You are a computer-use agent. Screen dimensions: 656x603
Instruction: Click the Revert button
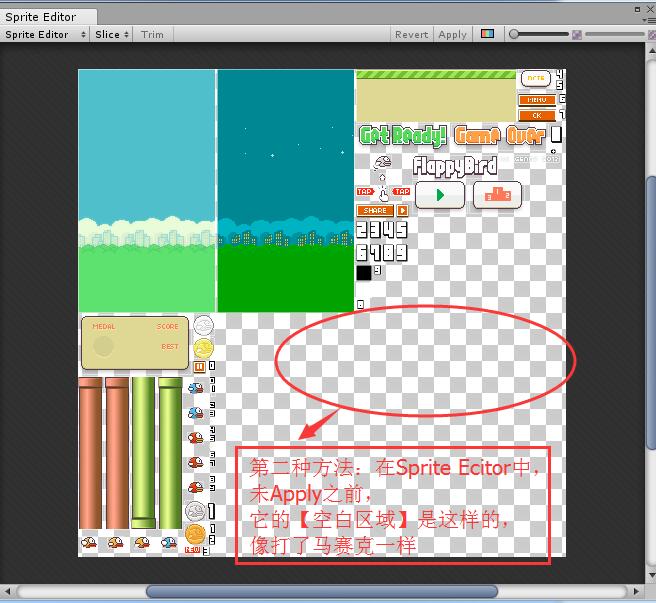click(x=412, y=34)
